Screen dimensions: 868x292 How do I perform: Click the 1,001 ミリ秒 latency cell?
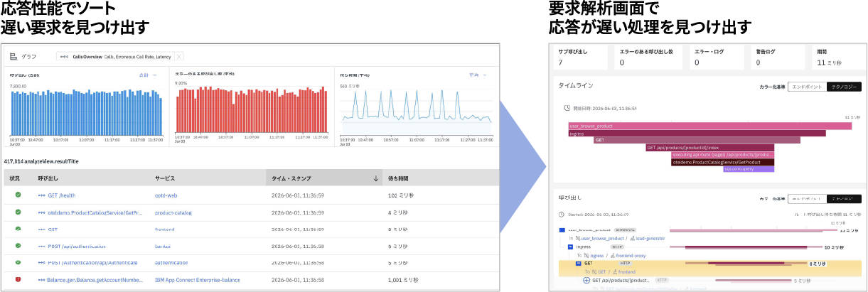click(404, 280)
